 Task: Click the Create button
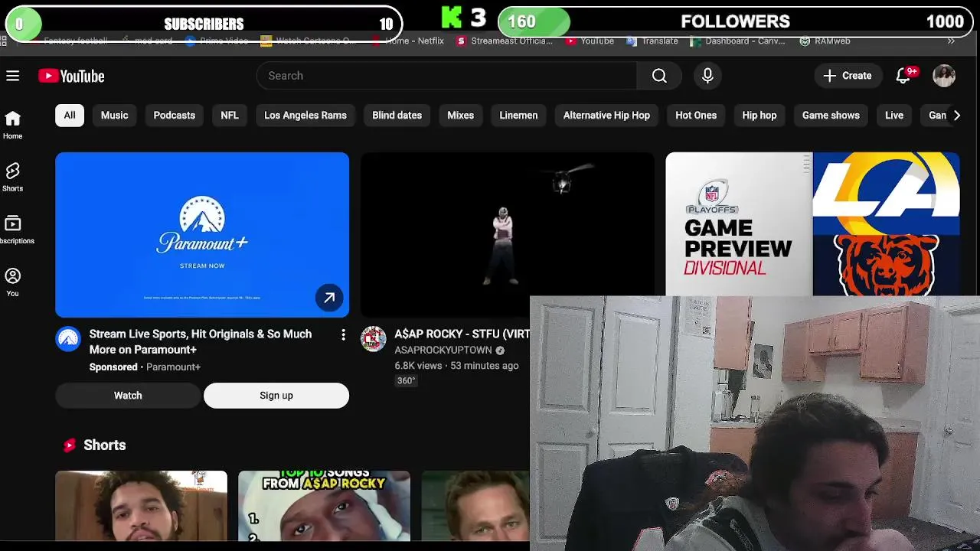coord(848,76)
